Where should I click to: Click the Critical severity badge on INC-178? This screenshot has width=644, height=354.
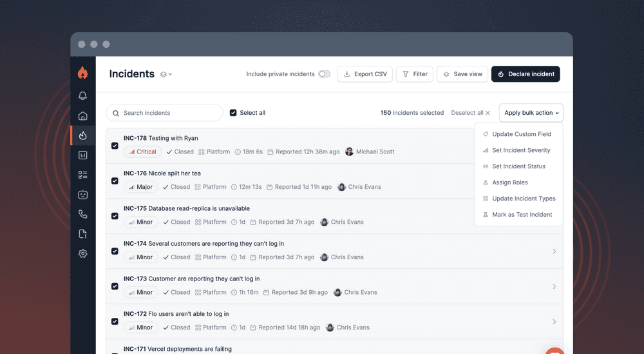(x=142, y=152)
